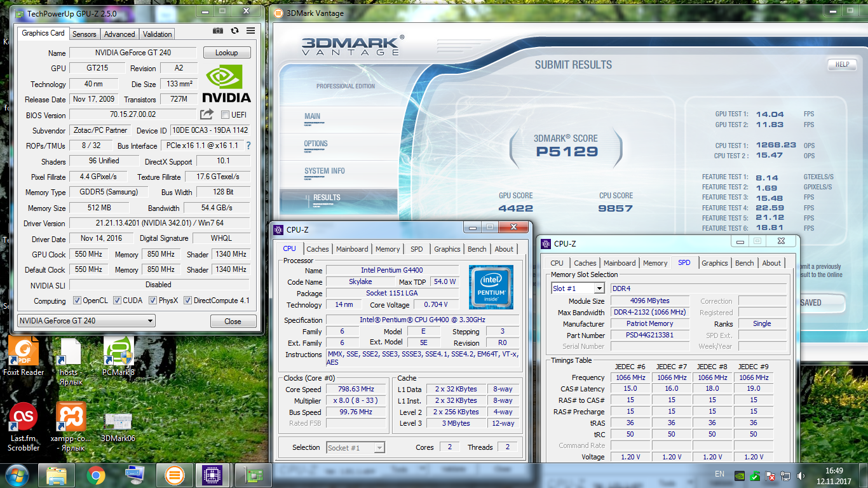Open OPTIONS in 3DMark Vantage

[316, 144]
